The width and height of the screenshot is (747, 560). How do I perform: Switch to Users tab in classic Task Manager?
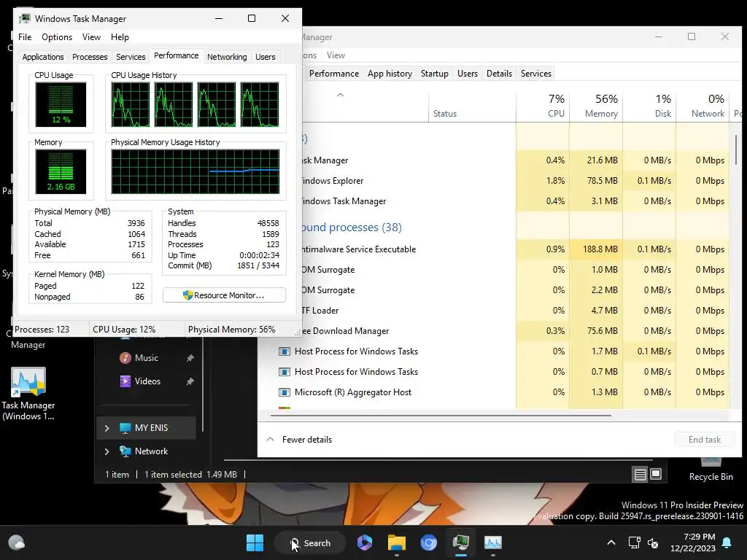point(266,57)
